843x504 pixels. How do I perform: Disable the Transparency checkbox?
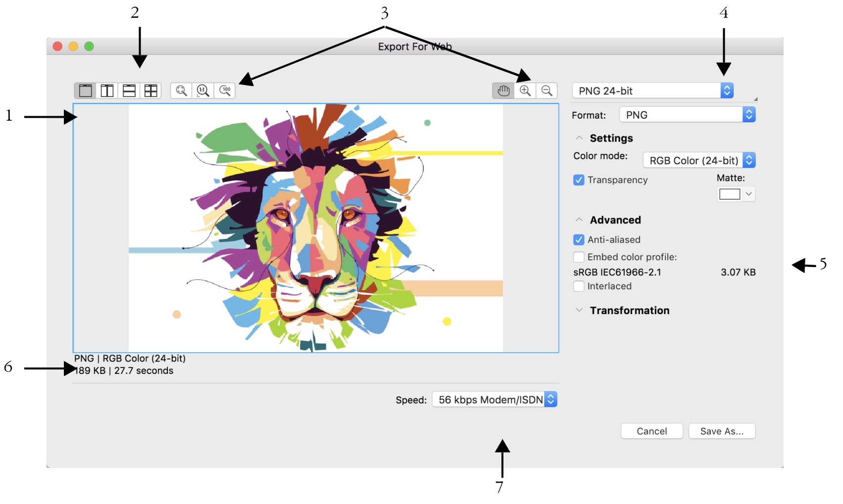point(579,180)
